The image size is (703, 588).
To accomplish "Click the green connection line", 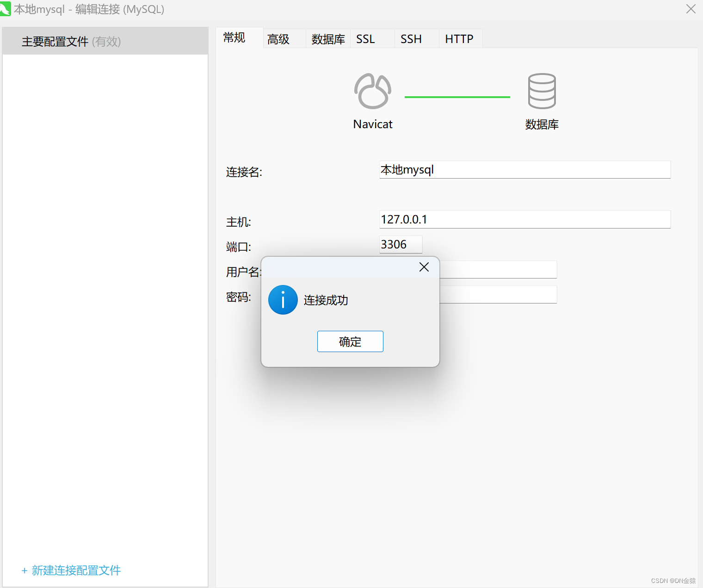I will [457, 97].
